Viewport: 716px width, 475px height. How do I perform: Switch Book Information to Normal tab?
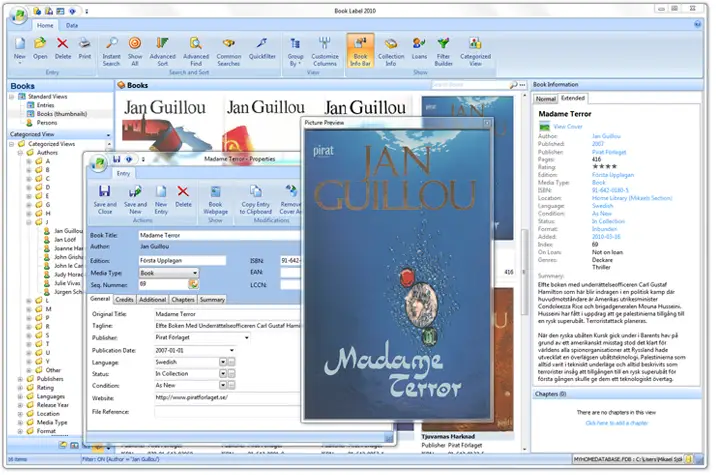point(546,99)
